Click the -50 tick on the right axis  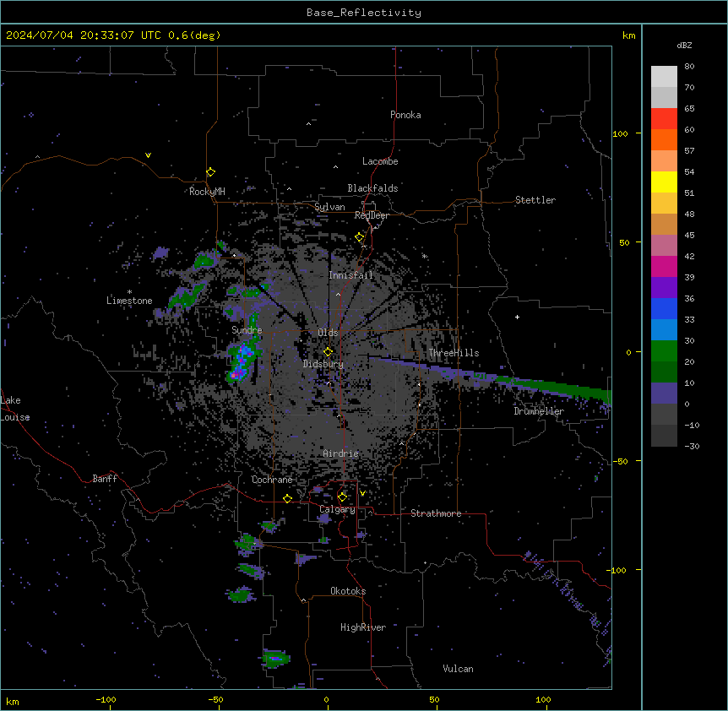620,461
